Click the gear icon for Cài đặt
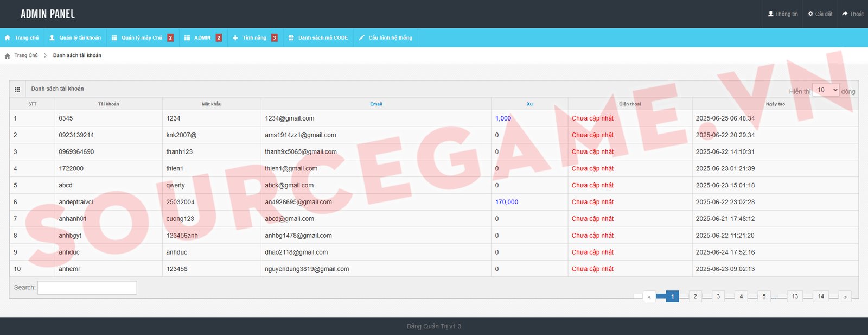 tap(810, 14)
